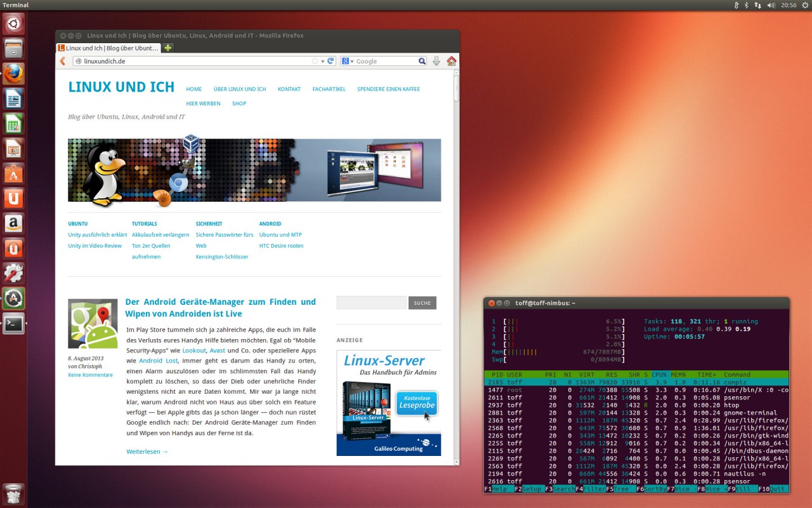Click the SUCHE search button
The width and height of the screenshot is (812, 508).
pyautogui.click(x=422, y=303)
